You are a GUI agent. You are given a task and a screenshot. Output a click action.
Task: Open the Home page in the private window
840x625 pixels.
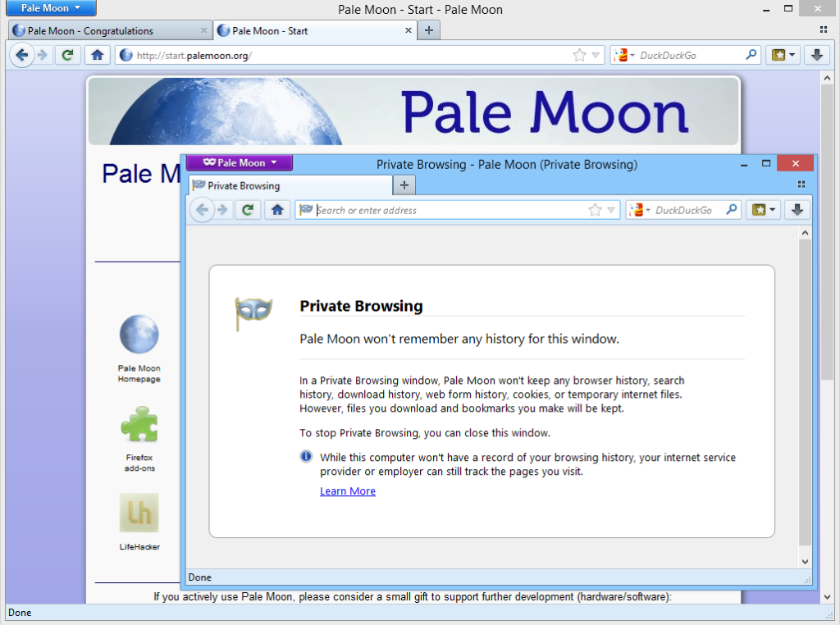tap(277, 209)
